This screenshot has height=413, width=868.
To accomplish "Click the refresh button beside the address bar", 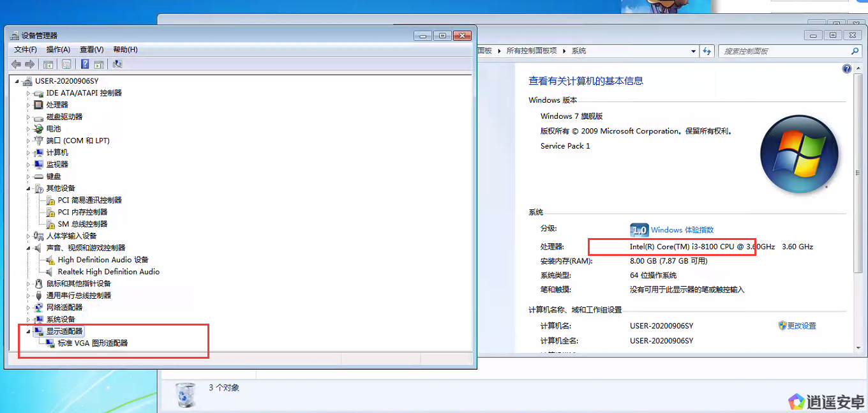I will pyautogui.click(x=707, y=51).
